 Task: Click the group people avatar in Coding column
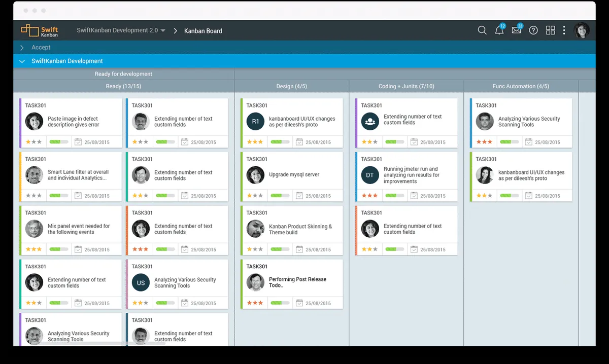[370, 122]
